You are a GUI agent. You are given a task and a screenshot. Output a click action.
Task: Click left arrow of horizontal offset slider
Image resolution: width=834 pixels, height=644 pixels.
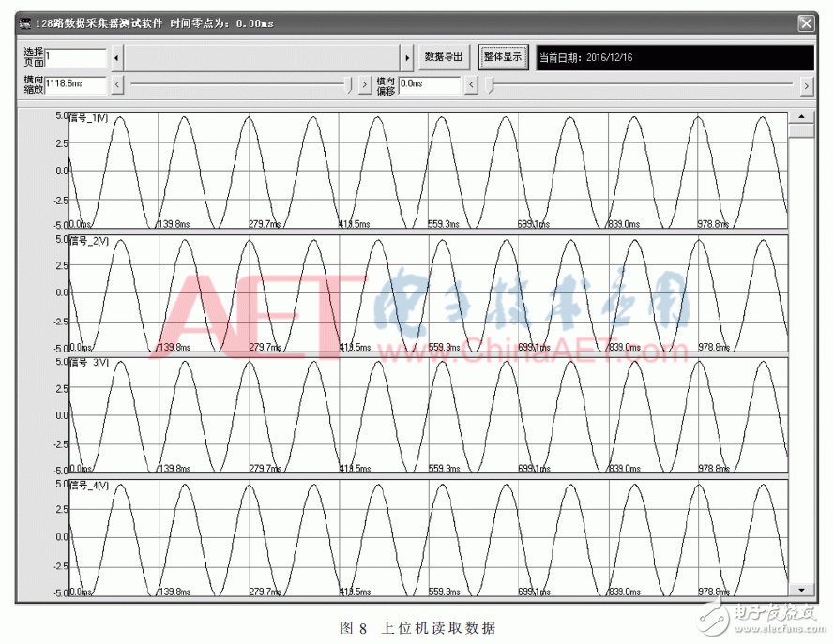click(x=472, y=84)
